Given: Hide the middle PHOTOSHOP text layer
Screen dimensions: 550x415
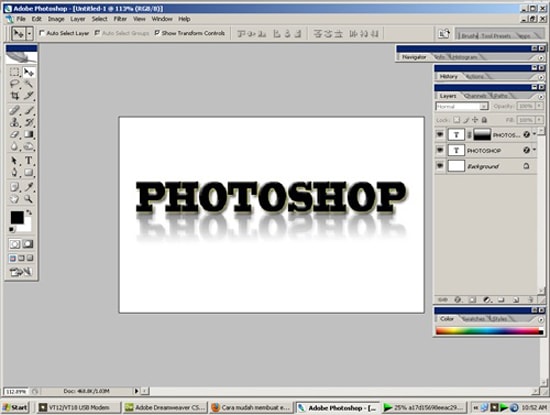Looking at the screenshot, I should (x=440, y=150).
